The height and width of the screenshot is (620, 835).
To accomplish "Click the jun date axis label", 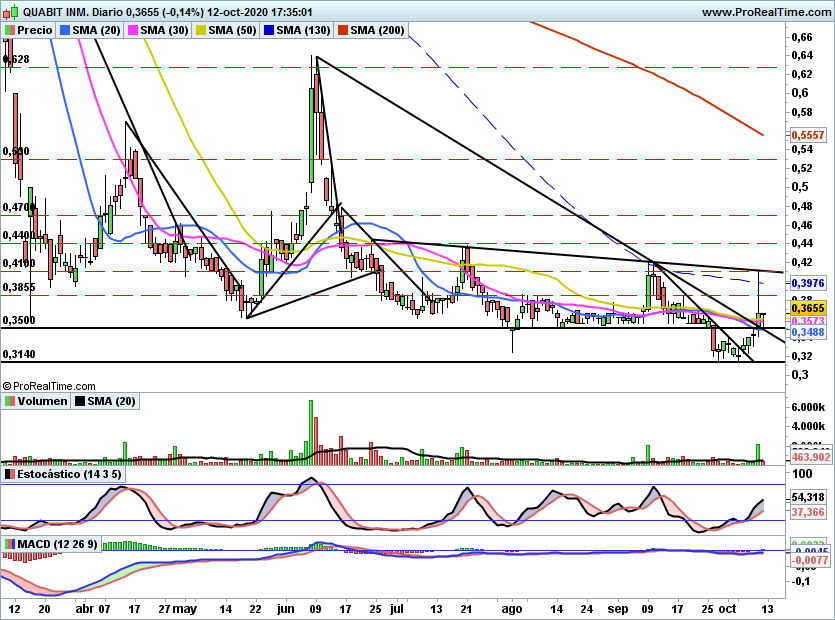I will [286, 609].
